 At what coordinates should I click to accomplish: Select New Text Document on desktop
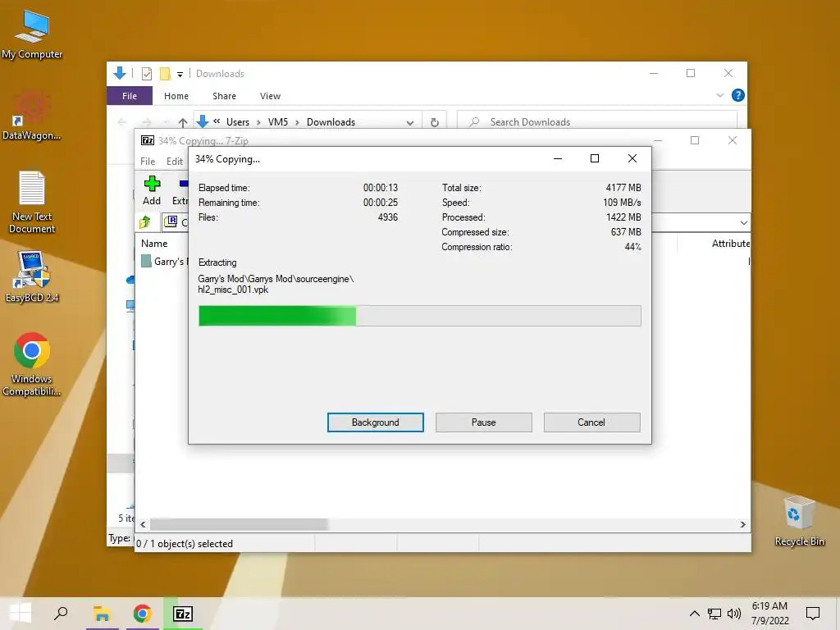point(32,203)
